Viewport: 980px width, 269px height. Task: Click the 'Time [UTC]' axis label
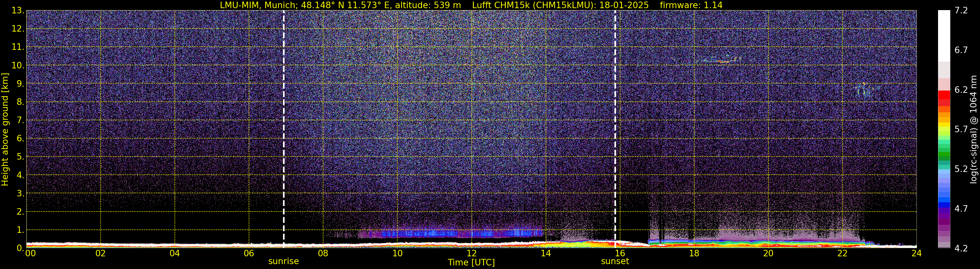(x=471, y=262)
